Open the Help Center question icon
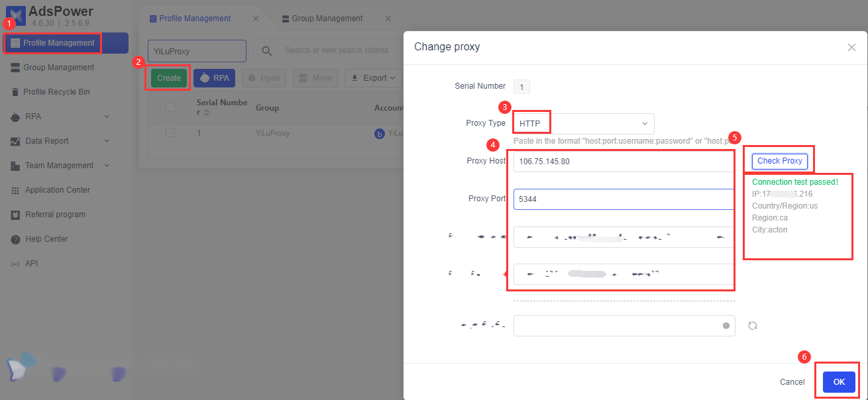The height and width of the screenshot is (400, 868). tap(15, 239)
